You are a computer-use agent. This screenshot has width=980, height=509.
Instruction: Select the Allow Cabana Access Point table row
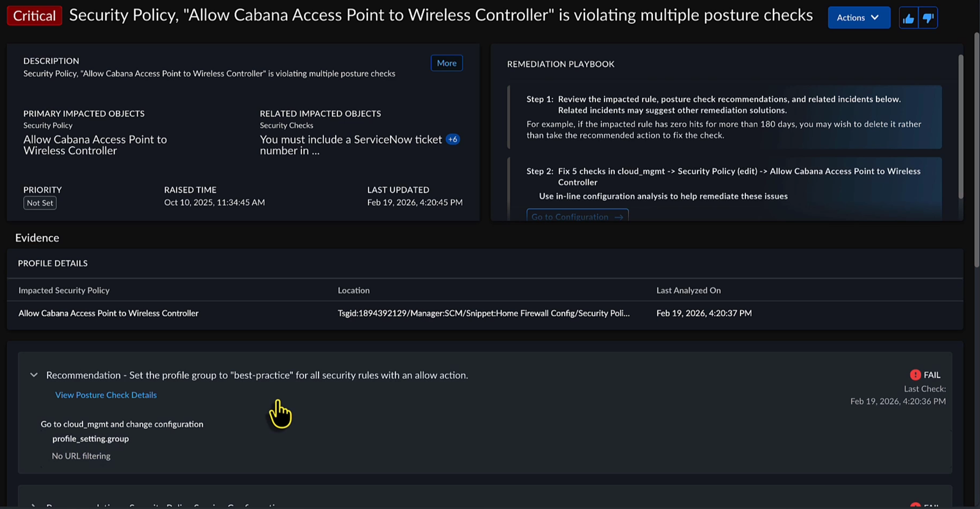(x=108, y=313)
